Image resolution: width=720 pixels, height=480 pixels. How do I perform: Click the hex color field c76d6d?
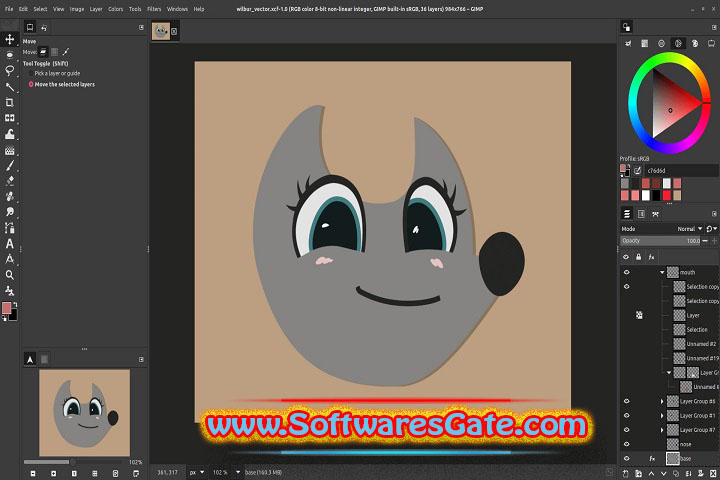pos(681,171)
